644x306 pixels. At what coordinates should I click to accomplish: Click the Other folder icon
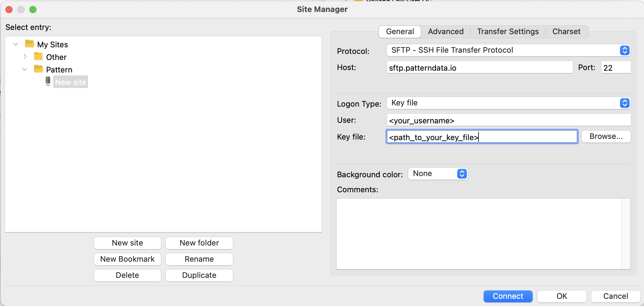point(38,56)
